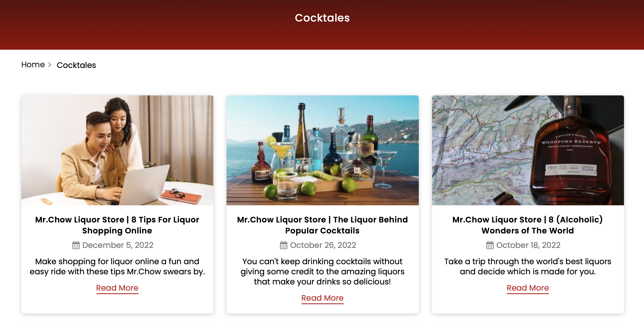
Task: Click the calendar icon beside December 5, 2022
Action: click(x=76, y=245)
